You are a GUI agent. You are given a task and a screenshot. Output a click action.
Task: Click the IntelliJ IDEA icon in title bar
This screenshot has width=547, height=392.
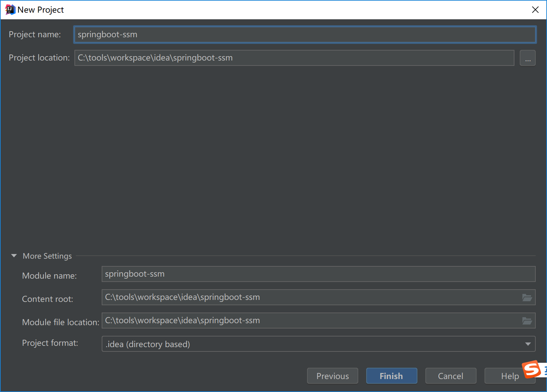click(10, 10)
